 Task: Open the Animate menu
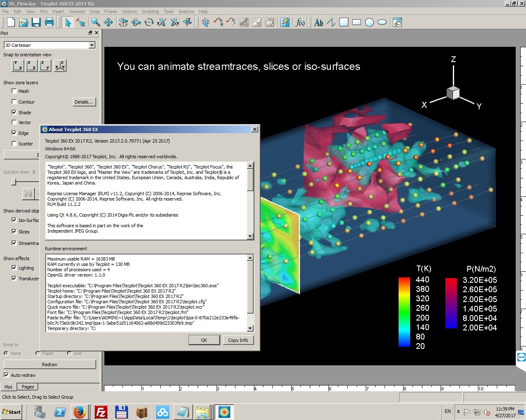point(77,12)
